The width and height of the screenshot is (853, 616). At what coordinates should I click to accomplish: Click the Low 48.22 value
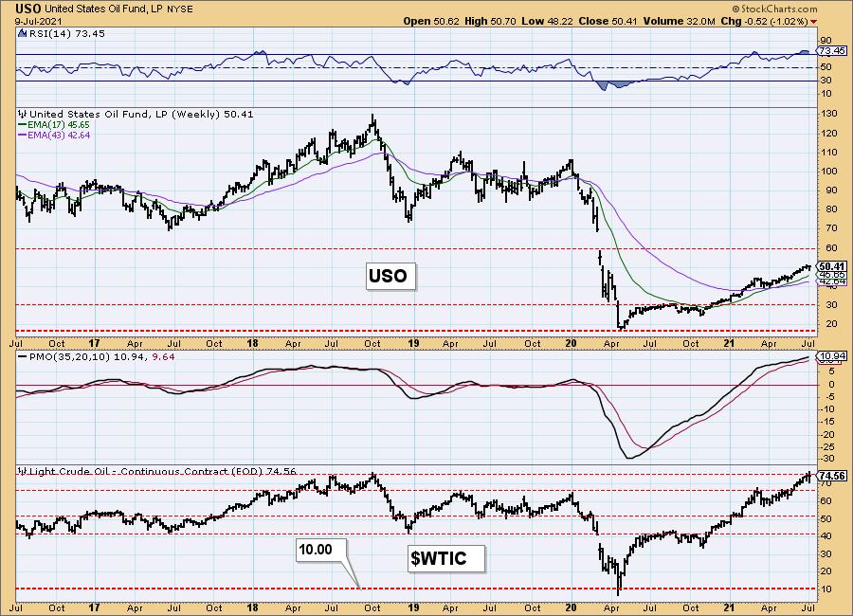pyautogui.click(x=547, y=21)
